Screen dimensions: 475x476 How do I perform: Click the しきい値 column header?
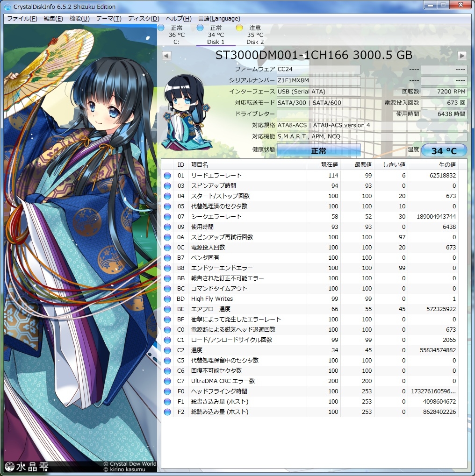click(391, 164)
